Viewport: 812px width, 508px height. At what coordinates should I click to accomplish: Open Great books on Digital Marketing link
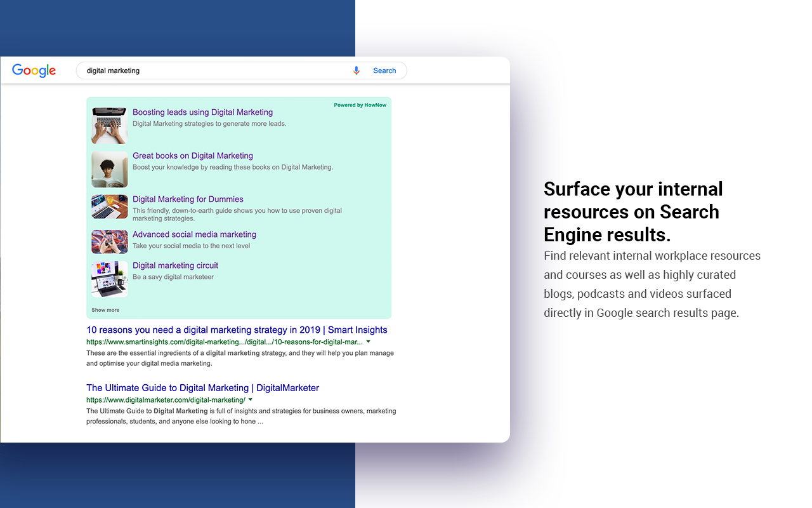tap(193, 156)
